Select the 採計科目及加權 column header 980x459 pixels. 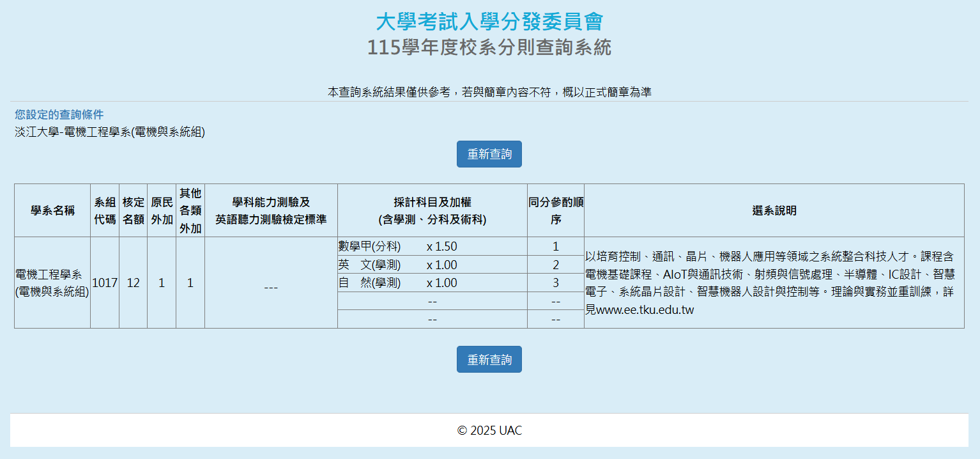click(x=432, y=210)
